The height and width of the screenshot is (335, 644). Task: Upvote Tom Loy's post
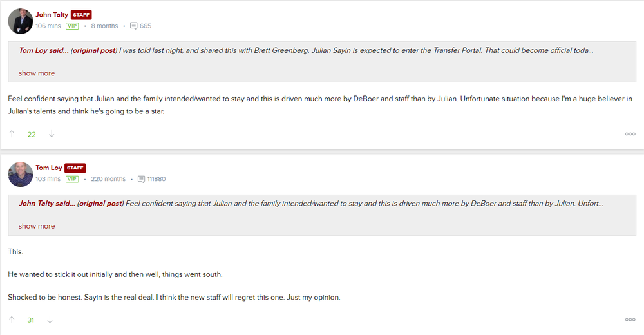12,320
